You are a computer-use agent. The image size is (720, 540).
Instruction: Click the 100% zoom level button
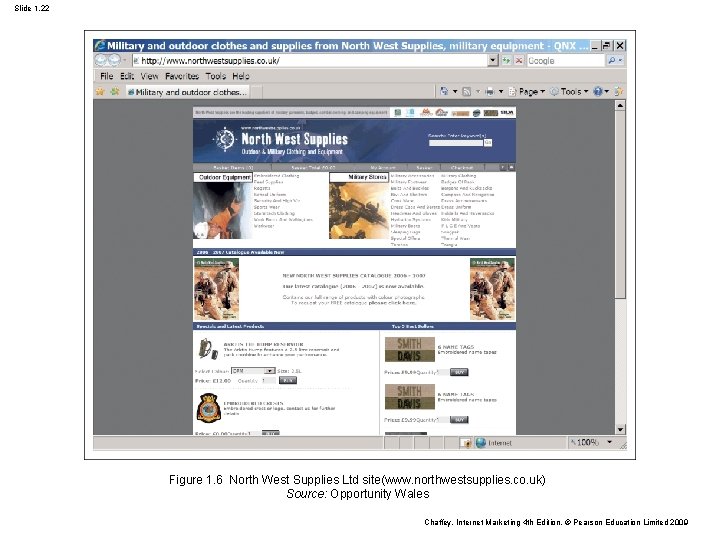click(x=585, y=443)
